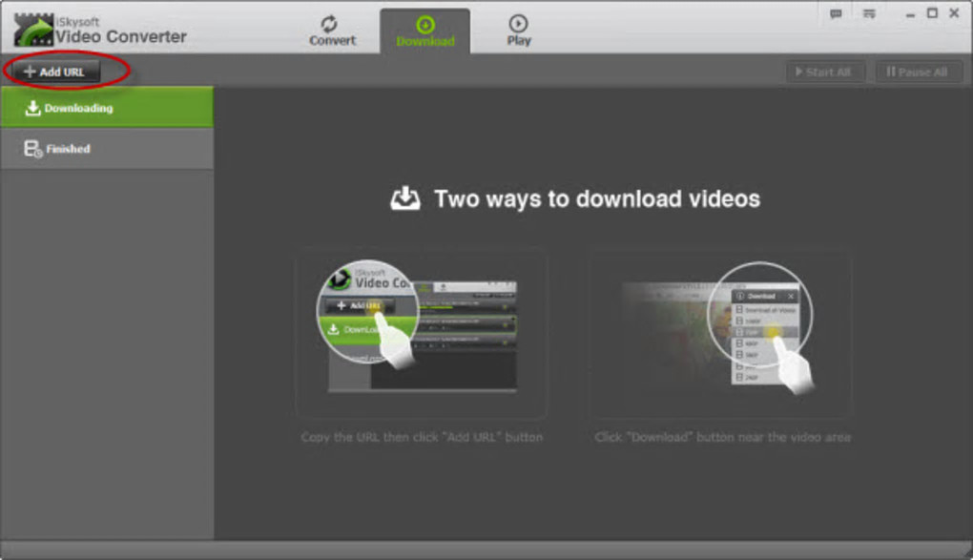Go to the Play tab
The height and width of the screenshot is (560, 973).
(518, 31)
